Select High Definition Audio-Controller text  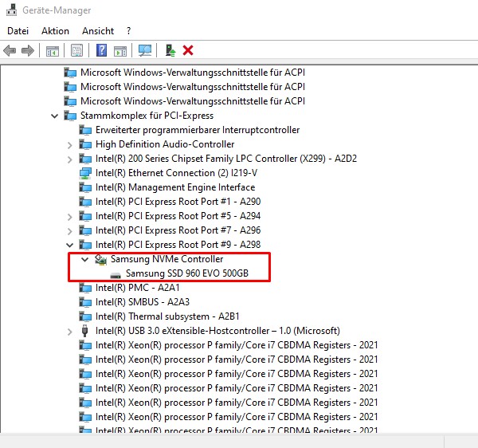165,144
